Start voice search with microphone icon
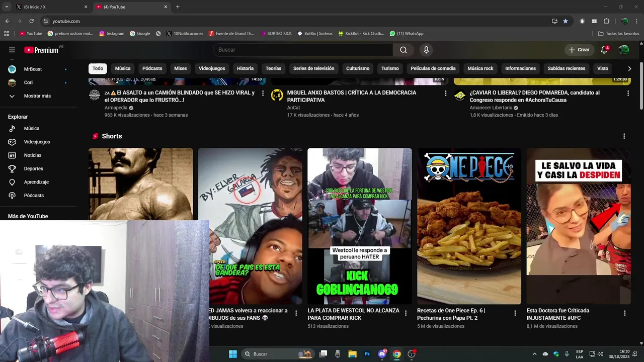Viewport: 644px width, 362px height. 426,50
